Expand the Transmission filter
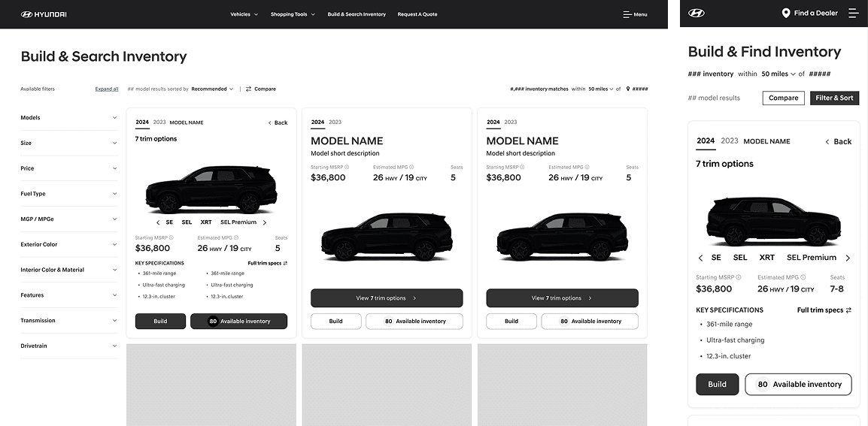Screen dimensions: 868x426 point(69,321)
